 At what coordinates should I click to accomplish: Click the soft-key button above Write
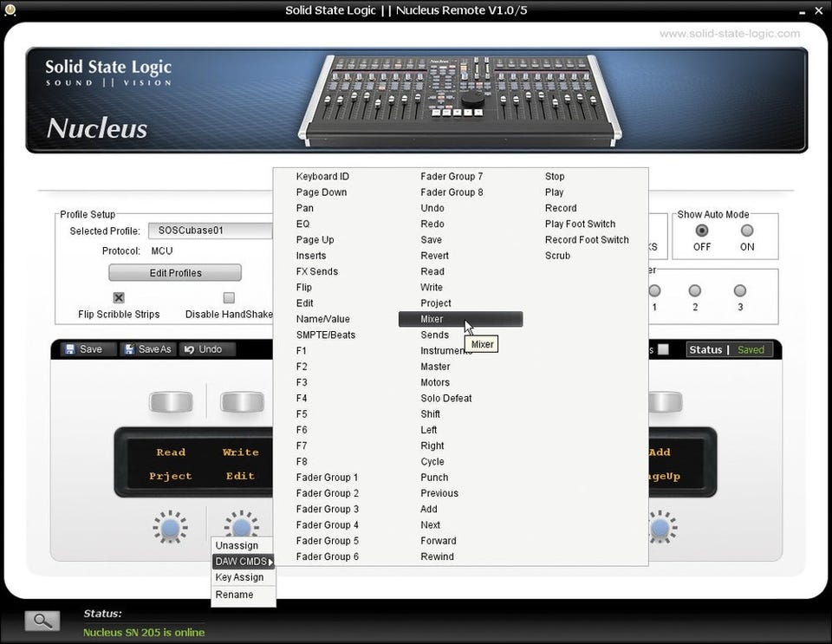[x=242, y=401]
